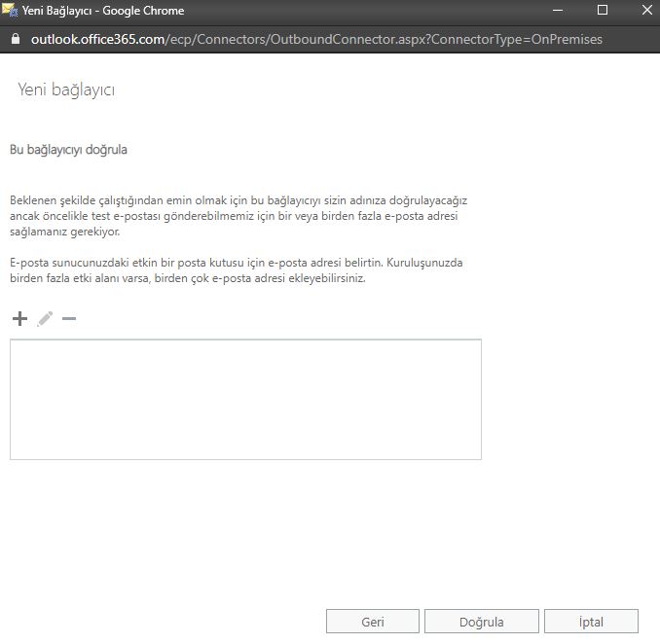
Task: Click the envelope window icon in title bar
Action: (x=10, y=10)
